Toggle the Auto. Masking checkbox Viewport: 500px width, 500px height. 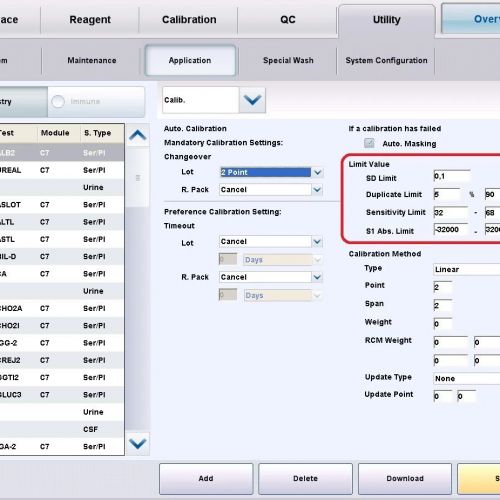[369, 143]
